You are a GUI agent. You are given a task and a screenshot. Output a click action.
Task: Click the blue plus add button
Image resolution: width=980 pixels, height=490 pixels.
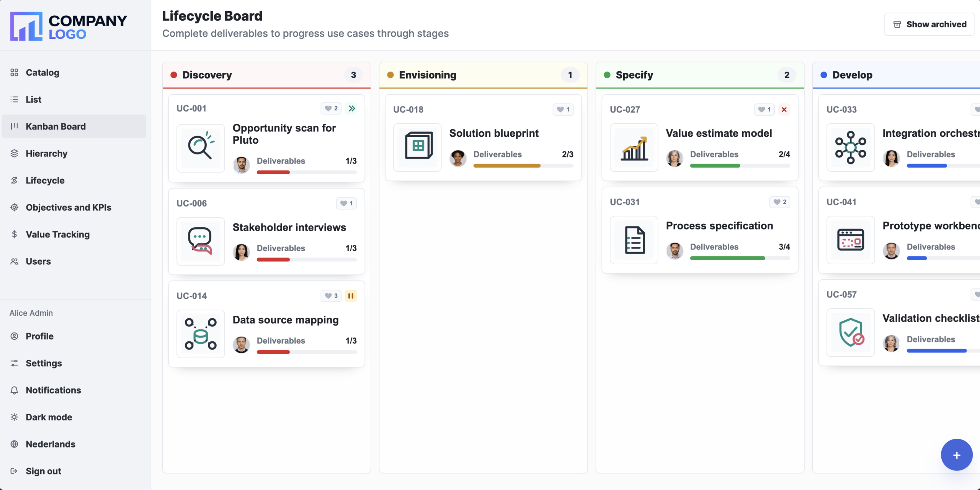tap(956, 455)
